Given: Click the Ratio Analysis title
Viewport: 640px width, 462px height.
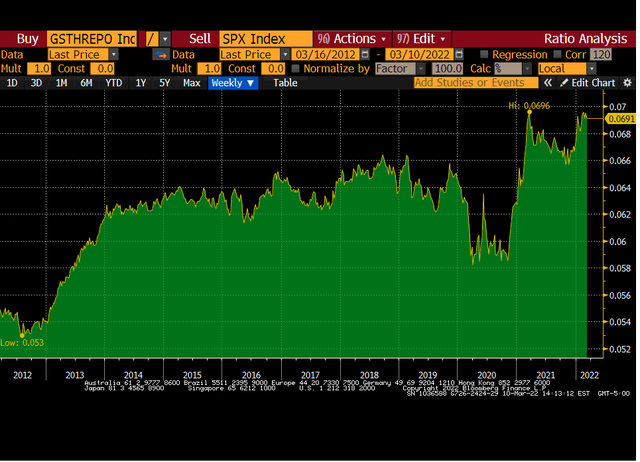Looking at the screenshot, I should [x=585, y=39].
